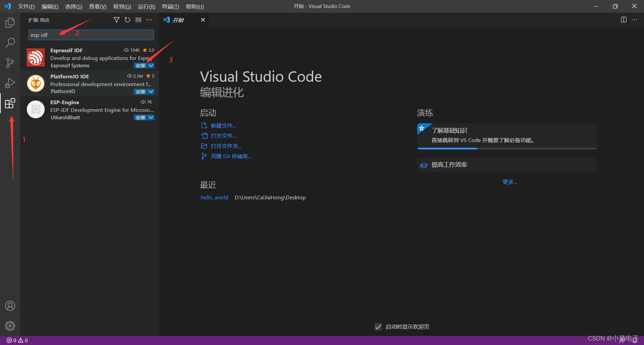Image resolution: width=644 pixels, height=345 pixels.
Task: Install the PlatformIO IDE extension
Action: pos(141,91)
